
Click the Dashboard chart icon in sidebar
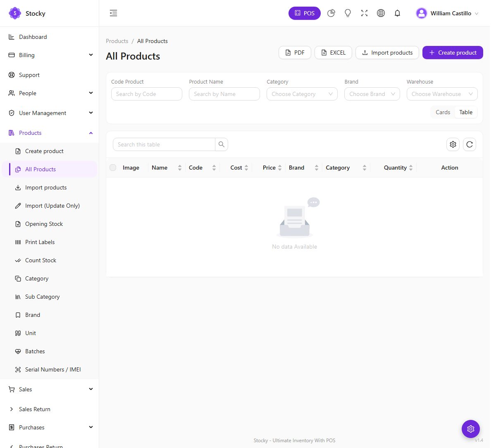[x=12, y=37]
